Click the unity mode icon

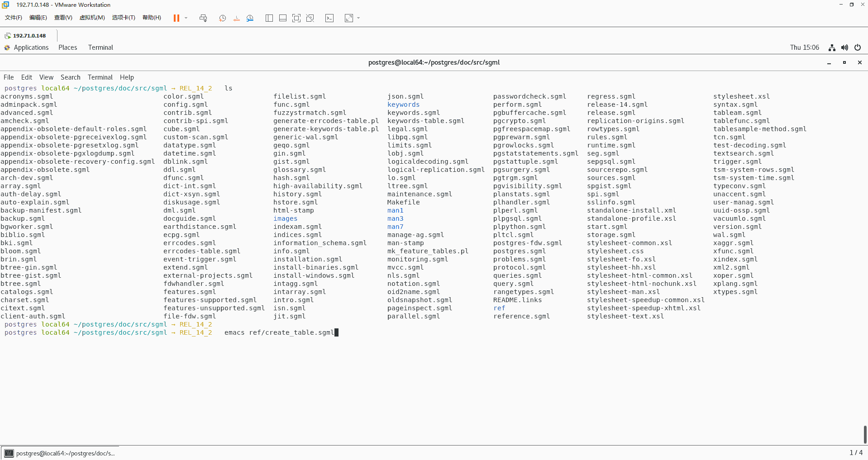tap(310, 18)
